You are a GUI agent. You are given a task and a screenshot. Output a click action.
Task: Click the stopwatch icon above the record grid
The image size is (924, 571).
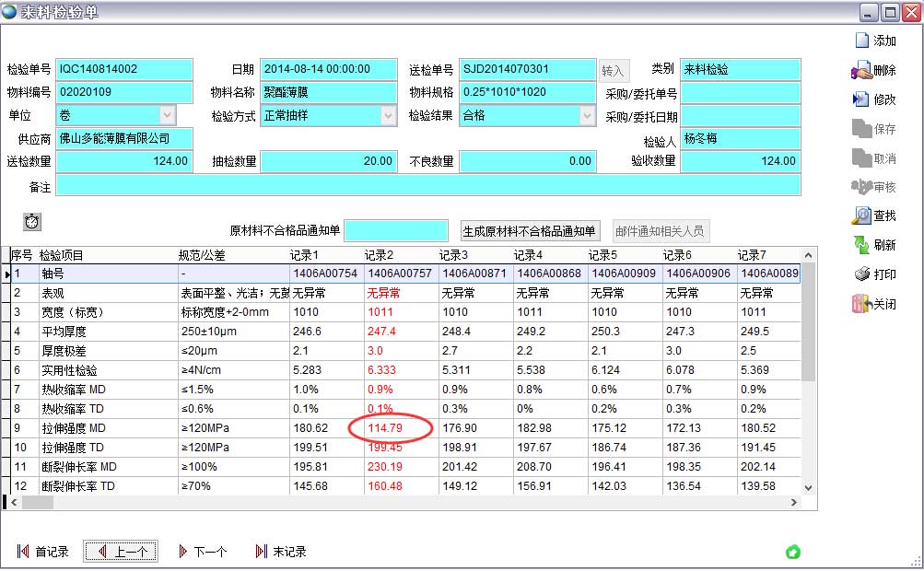(32, 222)
